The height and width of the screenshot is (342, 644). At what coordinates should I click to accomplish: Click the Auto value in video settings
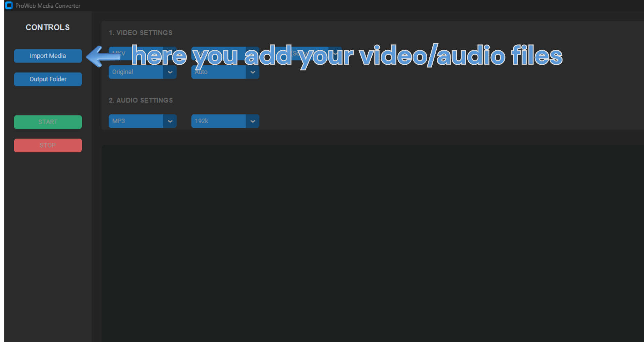(201, 71)
